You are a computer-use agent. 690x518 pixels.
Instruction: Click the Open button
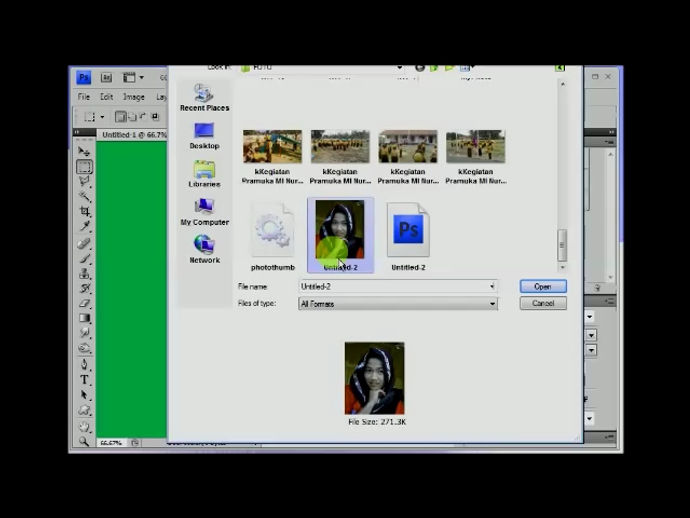coord(543,287)
